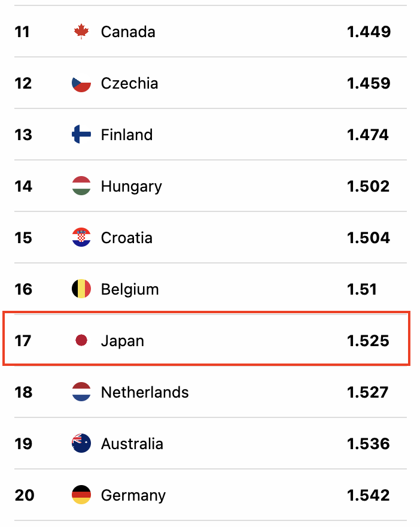Viewport: 420px width, 527px height.
Task: Open the Netherlands country name link
Action: point(145,392)
